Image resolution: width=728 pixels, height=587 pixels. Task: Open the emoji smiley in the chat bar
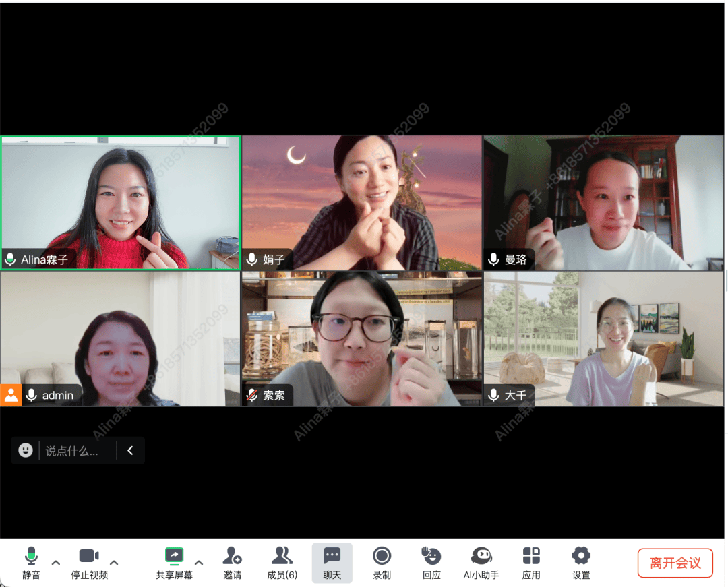26,450
